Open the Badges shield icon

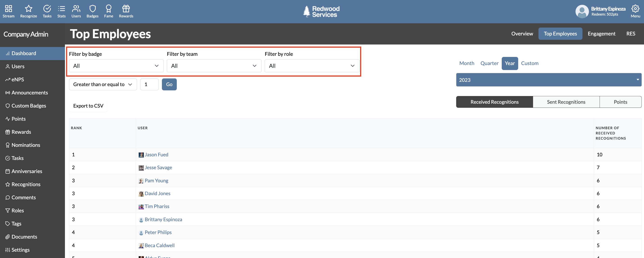tap(92, 9)
